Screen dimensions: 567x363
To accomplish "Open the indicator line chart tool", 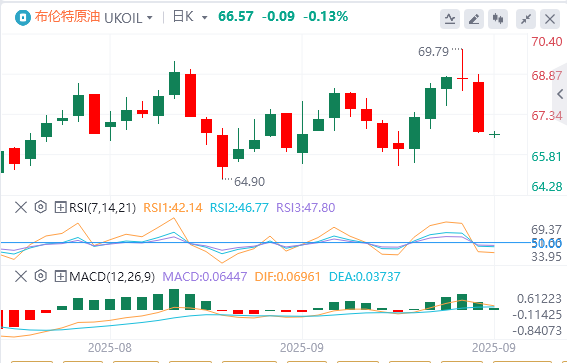I will 450,19.
